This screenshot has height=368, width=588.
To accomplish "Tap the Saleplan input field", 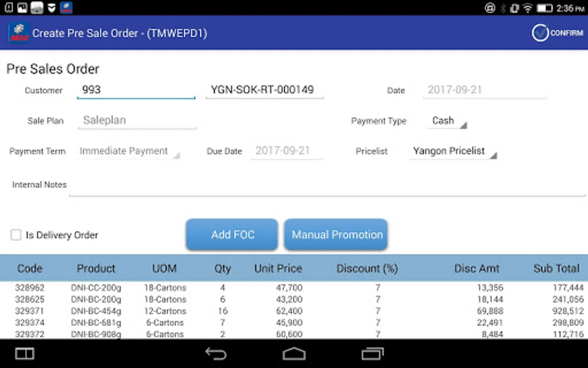I will tap(137, 120).
